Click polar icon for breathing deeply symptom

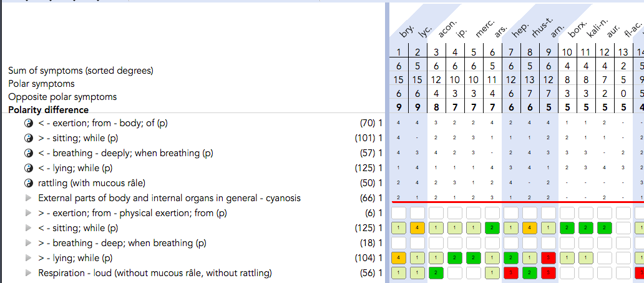tap(28, 153)
